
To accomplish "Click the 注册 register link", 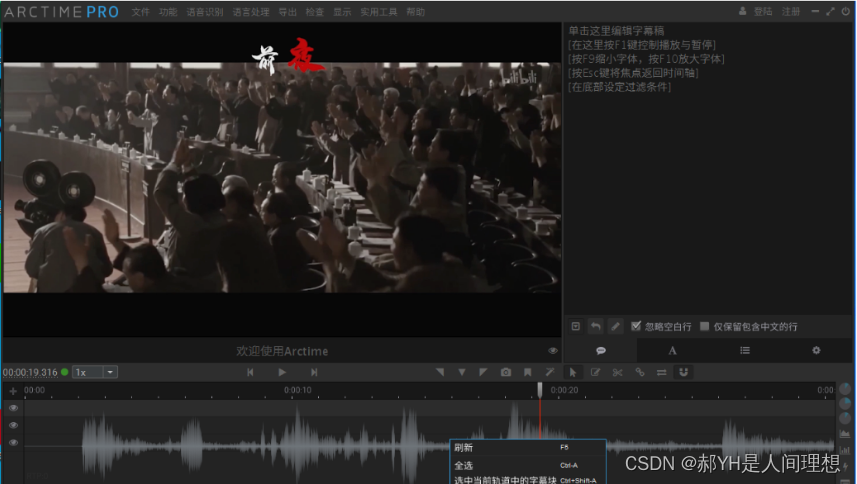I will tap(790, 11).
